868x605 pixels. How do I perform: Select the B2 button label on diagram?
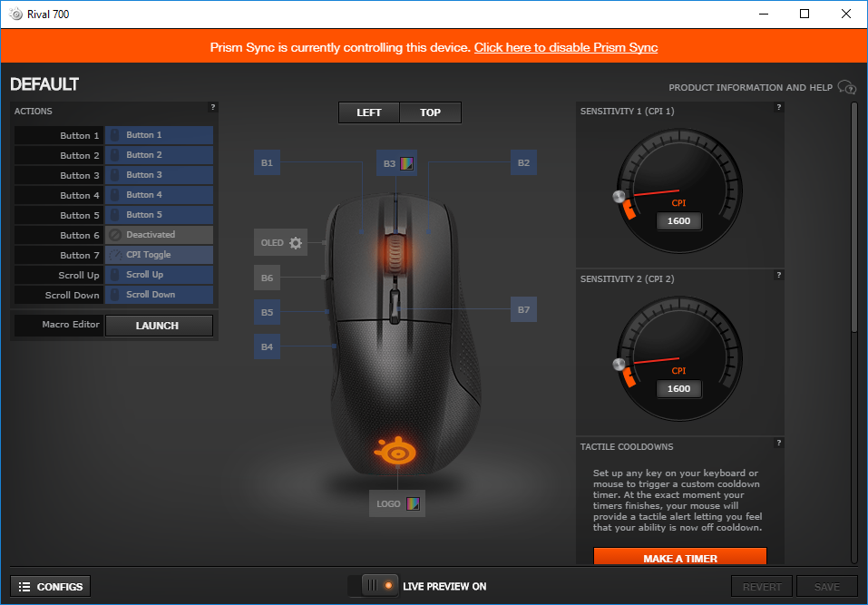pyautogui.click(x=523, y=162)
